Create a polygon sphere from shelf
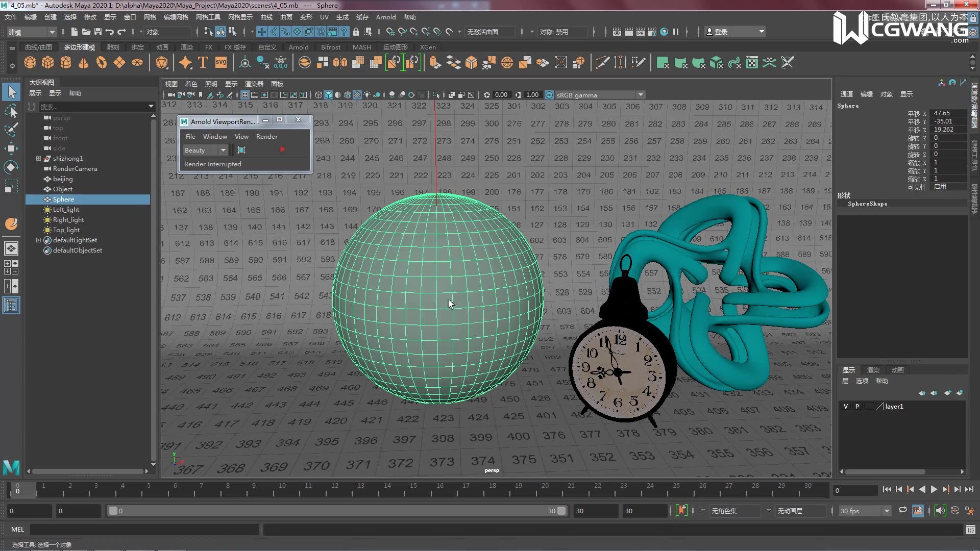 coord(30,63)
